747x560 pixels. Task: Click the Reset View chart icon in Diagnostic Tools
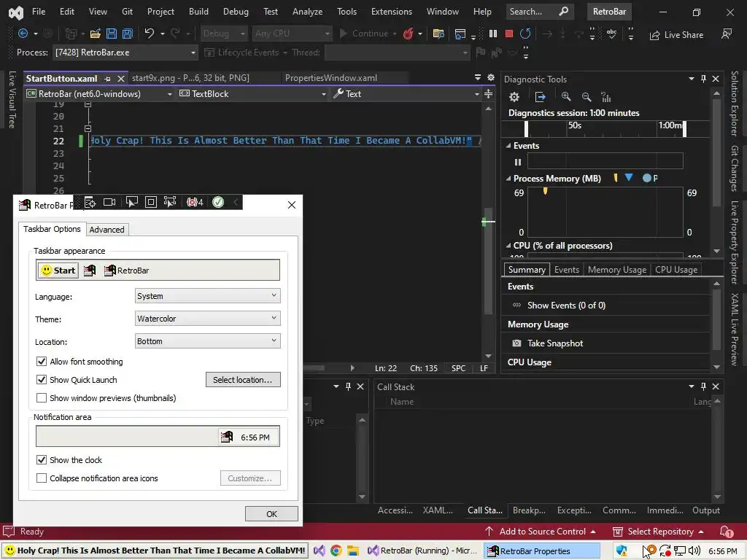tap(606, 97)
